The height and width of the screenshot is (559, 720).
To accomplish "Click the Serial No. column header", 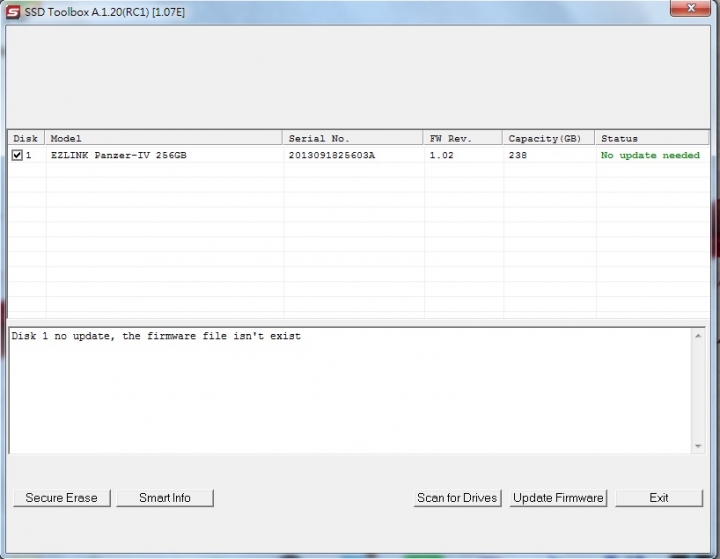I will tap(353, 138).
